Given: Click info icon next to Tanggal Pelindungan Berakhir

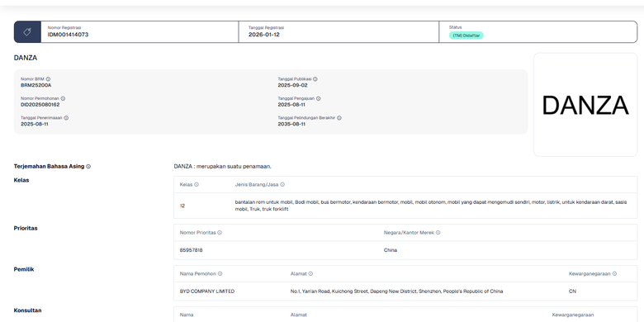Looking at the screenshot, I should coord(339,118).
